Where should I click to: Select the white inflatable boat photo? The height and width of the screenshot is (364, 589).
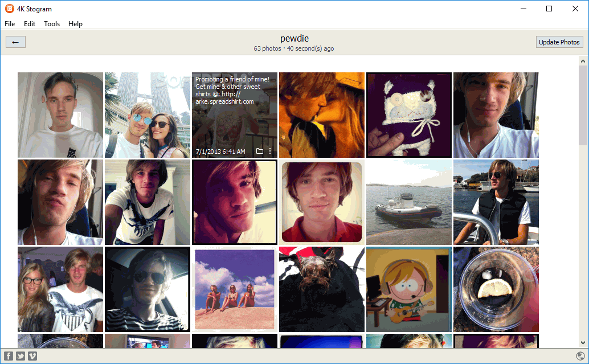point(408,202)
